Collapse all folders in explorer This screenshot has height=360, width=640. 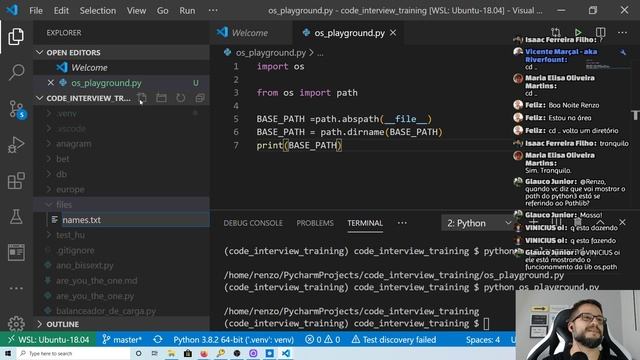click(200, 98)
